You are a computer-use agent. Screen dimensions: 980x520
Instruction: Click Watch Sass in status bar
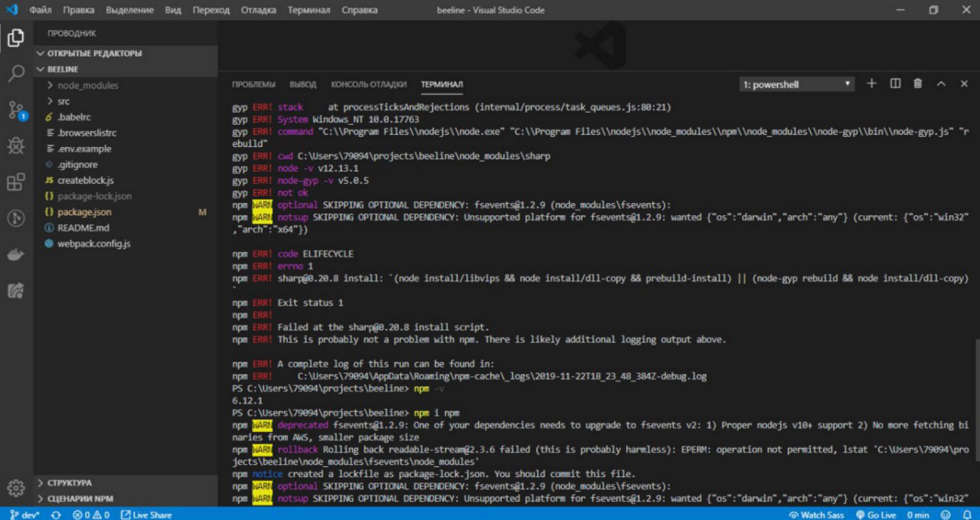[x=816, y=515]
